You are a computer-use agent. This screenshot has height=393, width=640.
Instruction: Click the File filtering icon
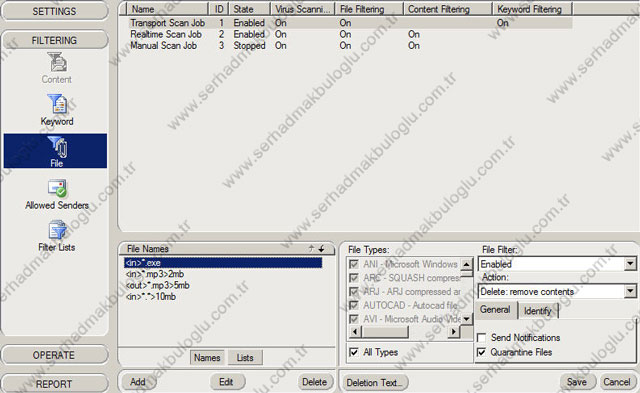[x=56, y=151]
